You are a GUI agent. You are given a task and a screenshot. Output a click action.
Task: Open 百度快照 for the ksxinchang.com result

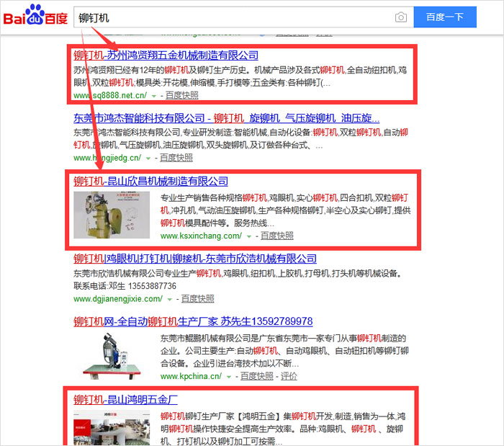point(276,236)
